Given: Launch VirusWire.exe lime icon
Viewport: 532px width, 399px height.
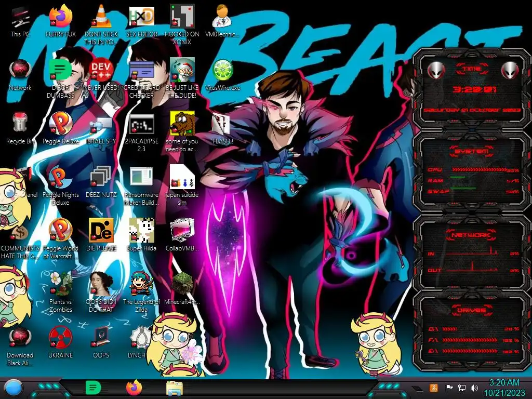Looking at the screenshot, I should click(222, 76).
